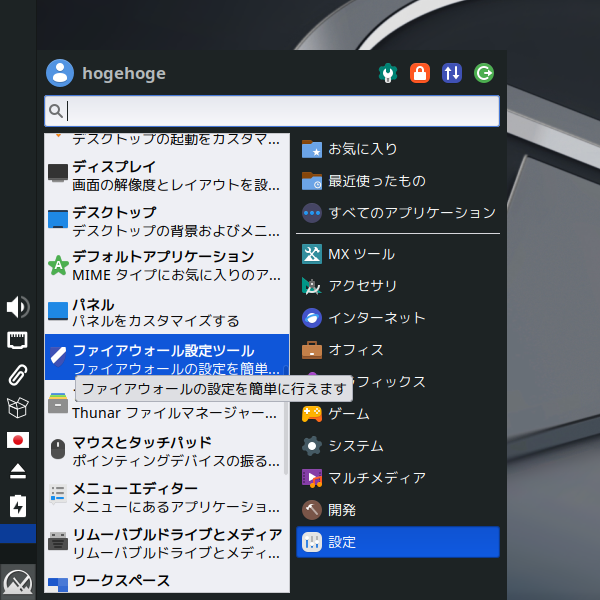The height and width of the screenshot is (600, 600).
Task: Launch ディスプレイ display settings
Action: point(167,176)
